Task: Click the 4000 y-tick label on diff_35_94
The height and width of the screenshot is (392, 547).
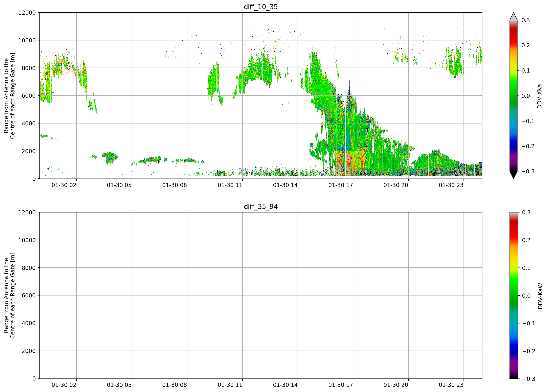Action: [x=29, y=323]
